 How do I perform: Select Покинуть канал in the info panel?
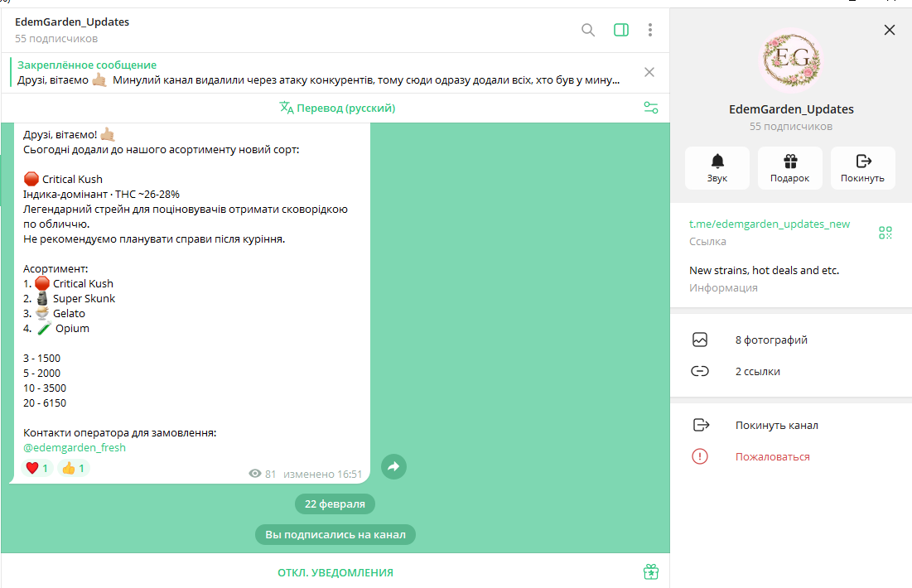point(791,425)
